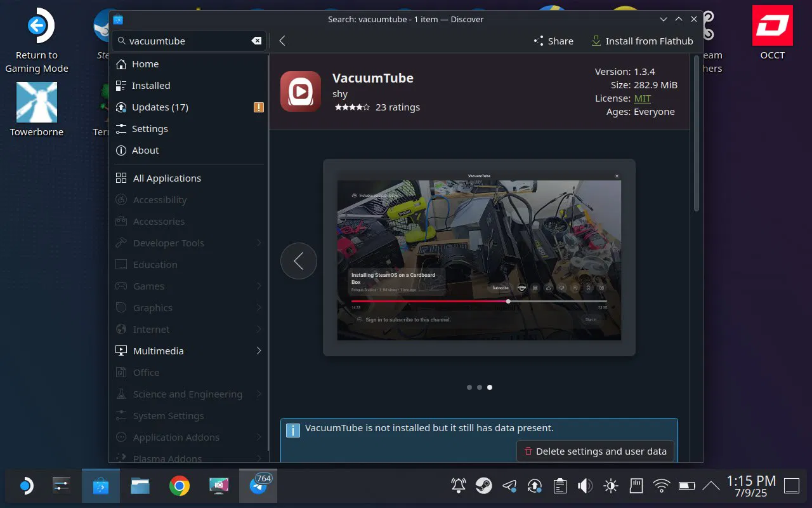Open the clipboard tray icon
Screen dimensions: 812x508
click(x=560, y=486)
